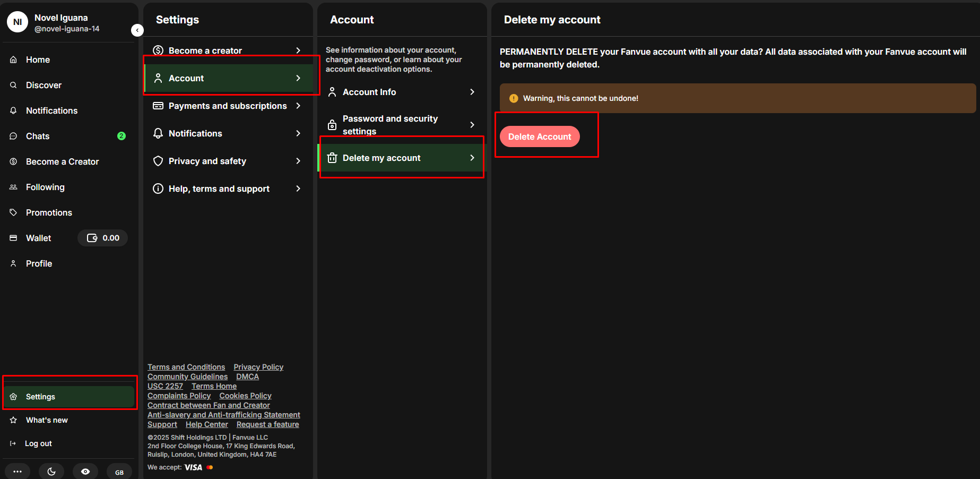Open the Wallet page

click(38, 238)
